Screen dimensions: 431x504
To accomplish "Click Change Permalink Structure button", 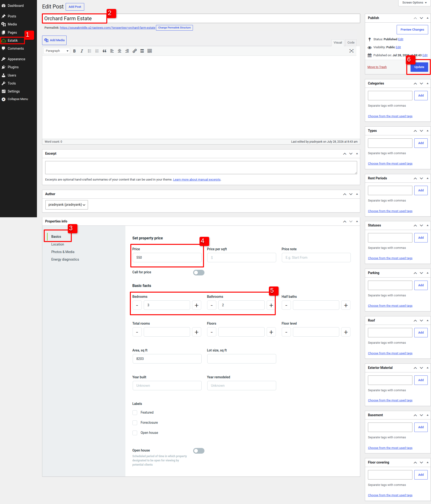I will pyautogui.click(x=174, y=28).
